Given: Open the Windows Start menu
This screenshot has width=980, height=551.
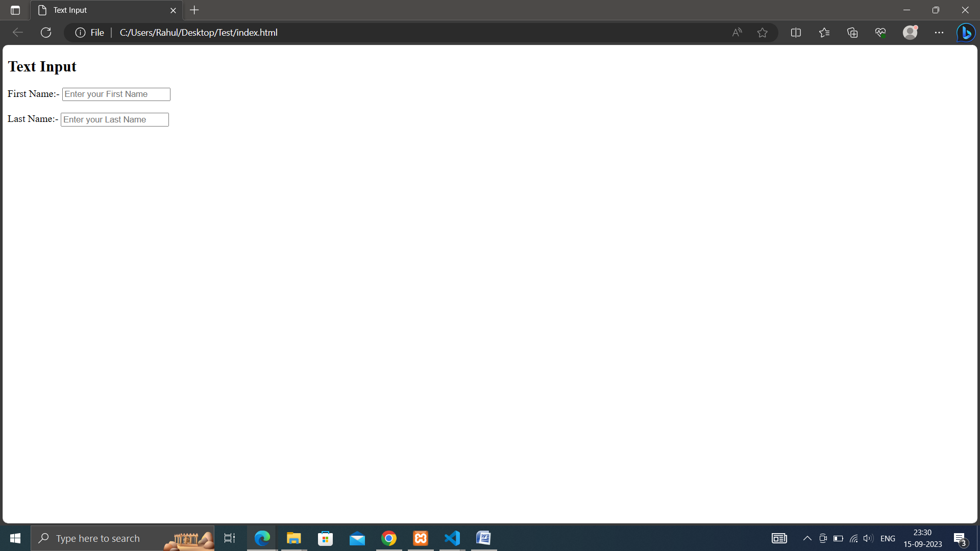Looking at the screenshot, I should click(x=15, y=538).
